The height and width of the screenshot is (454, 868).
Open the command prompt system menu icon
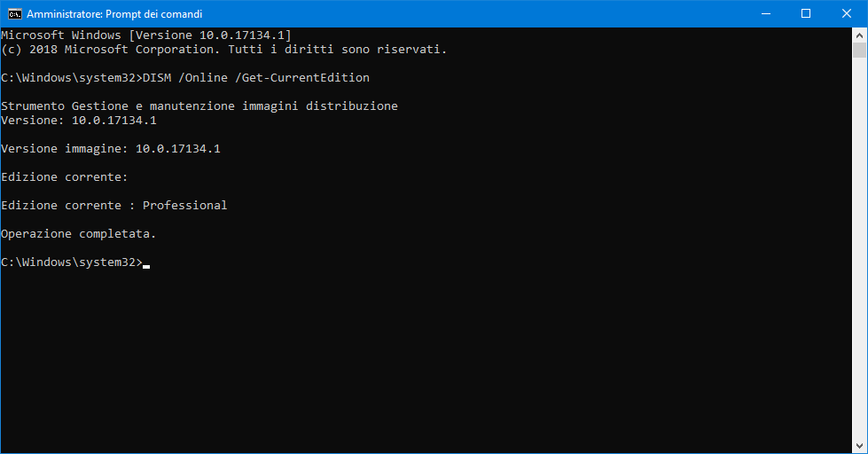pos(14,13)
